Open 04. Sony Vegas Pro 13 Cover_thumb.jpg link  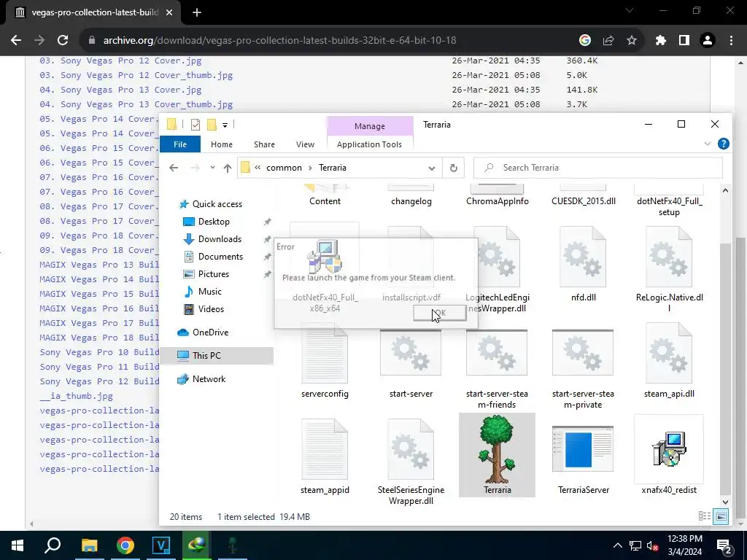[136, 104]
